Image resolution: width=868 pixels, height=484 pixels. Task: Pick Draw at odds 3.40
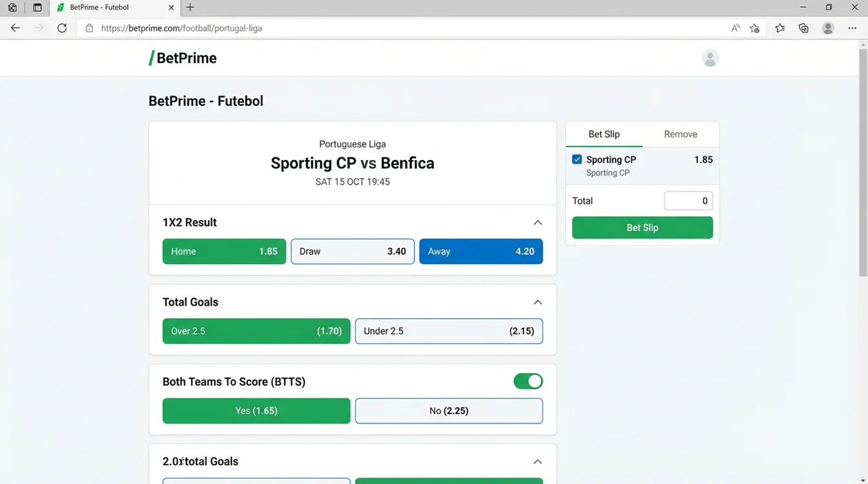pyautogui.click(x=353, y=252)
